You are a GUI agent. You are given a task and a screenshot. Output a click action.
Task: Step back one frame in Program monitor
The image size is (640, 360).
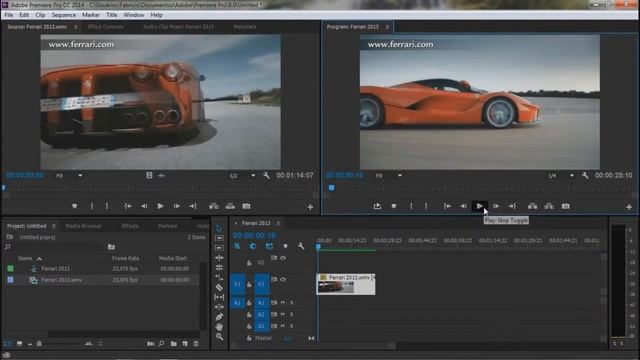(x=463, y=206)
